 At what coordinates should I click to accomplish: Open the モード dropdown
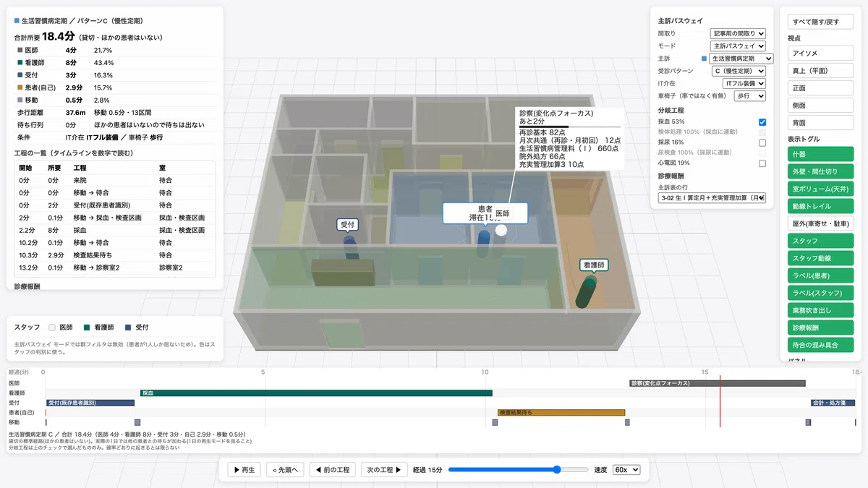click(738, 46)
